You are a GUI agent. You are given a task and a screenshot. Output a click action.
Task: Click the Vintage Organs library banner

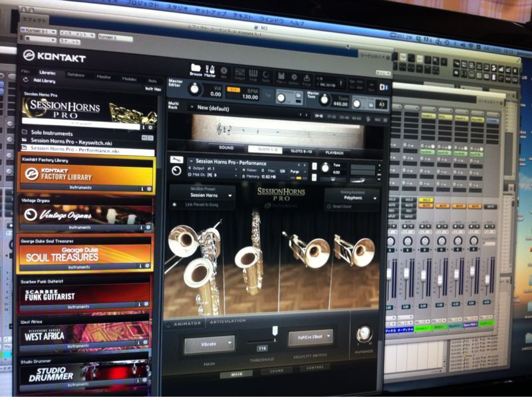coord(85,214)
